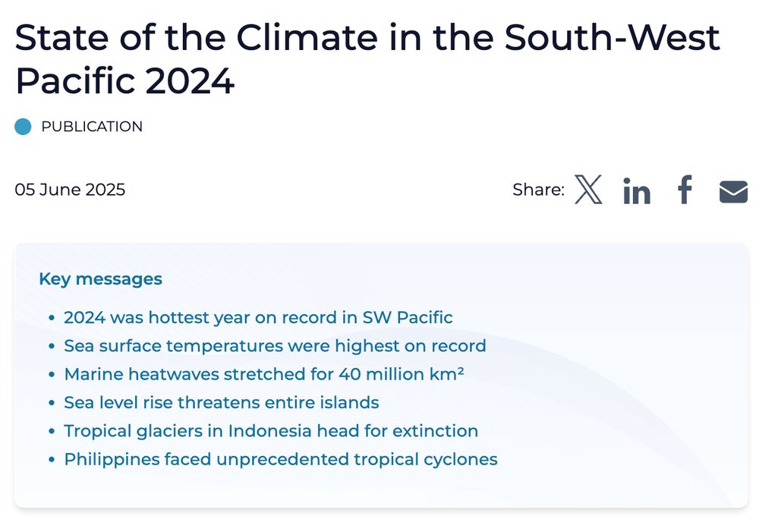This screenshot has width=759, height=532.
Task: Click the Share: label
Action: (538, 190)
